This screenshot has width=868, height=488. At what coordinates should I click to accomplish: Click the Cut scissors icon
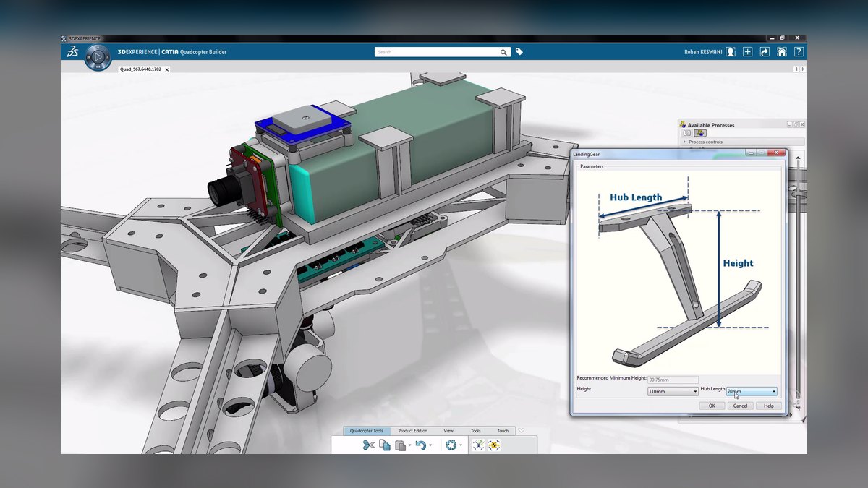tap(369, 445)
